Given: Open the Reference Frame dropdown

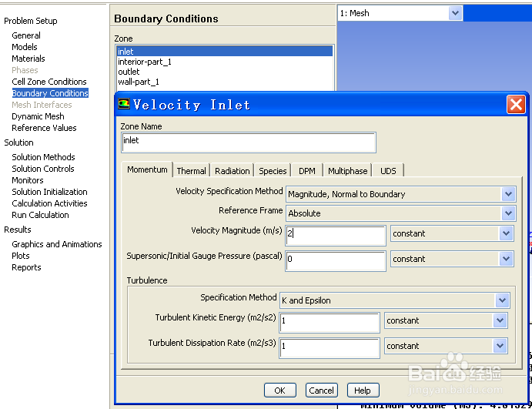Looking at the screenshot, I should coord(508,213).
